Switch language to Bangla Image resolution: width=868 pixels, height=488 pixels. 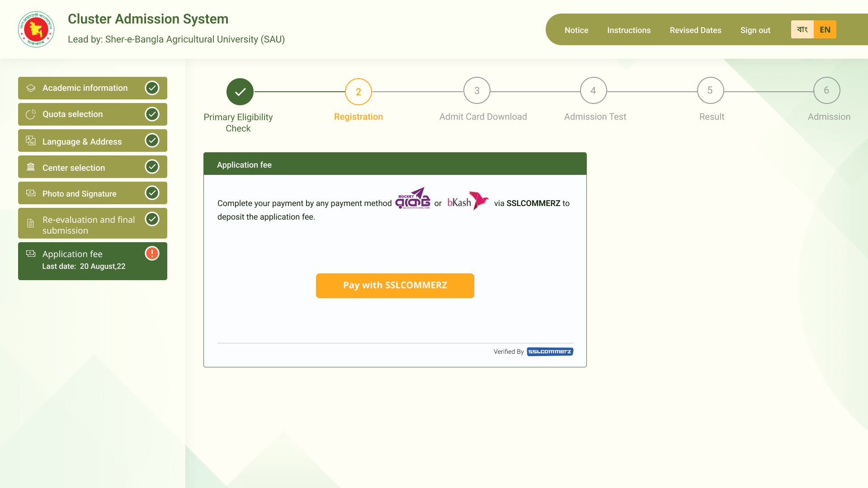pyautogui.click(x=802, y=29)
